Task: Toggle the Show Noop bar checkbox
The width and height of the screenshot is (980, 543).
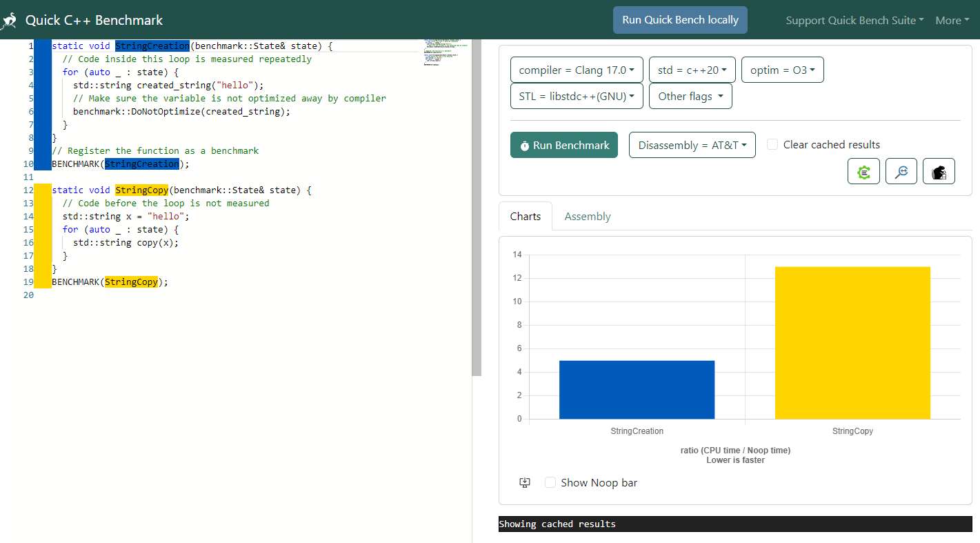Action: coord(550,483)
